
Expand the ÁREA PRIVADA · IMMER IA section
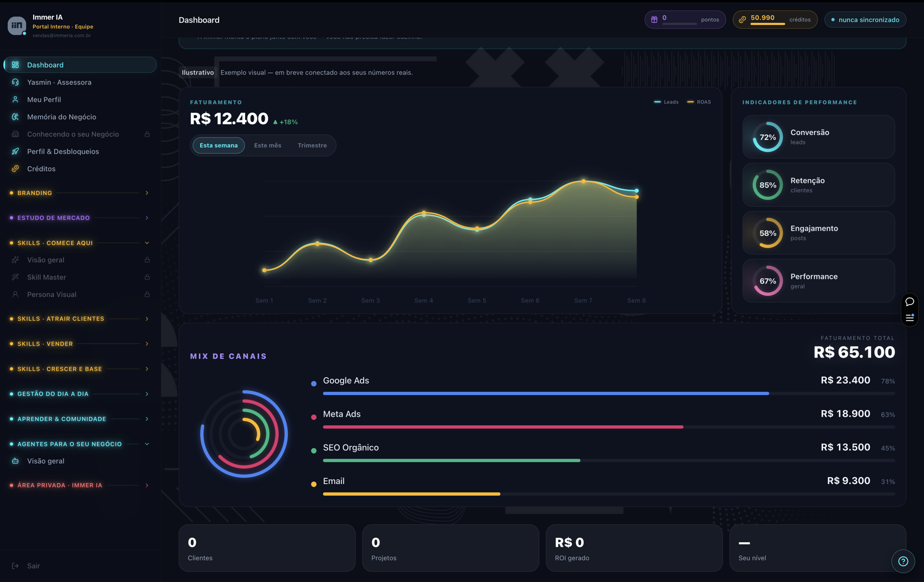tap(79, 485)
